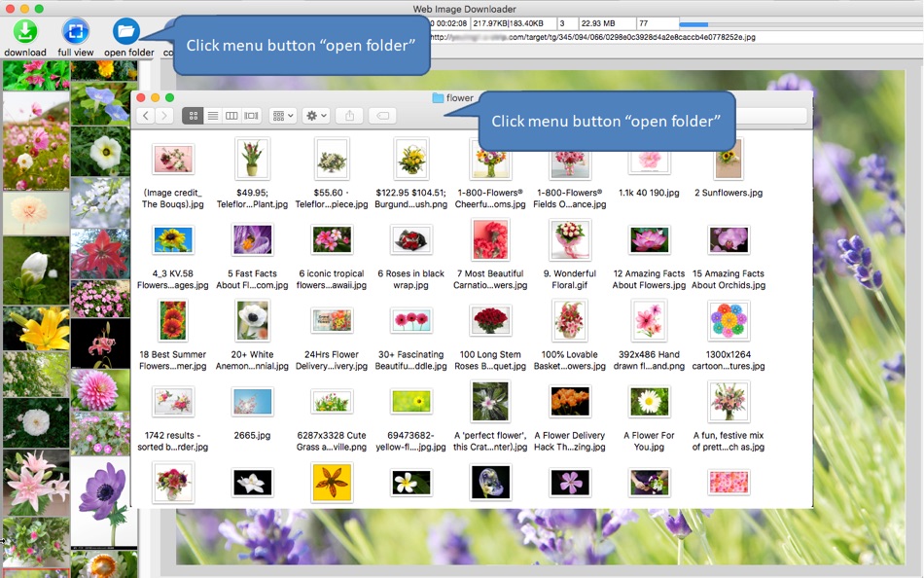Open full view mode icon
This screenshot has width=924, height=578.
76,32
